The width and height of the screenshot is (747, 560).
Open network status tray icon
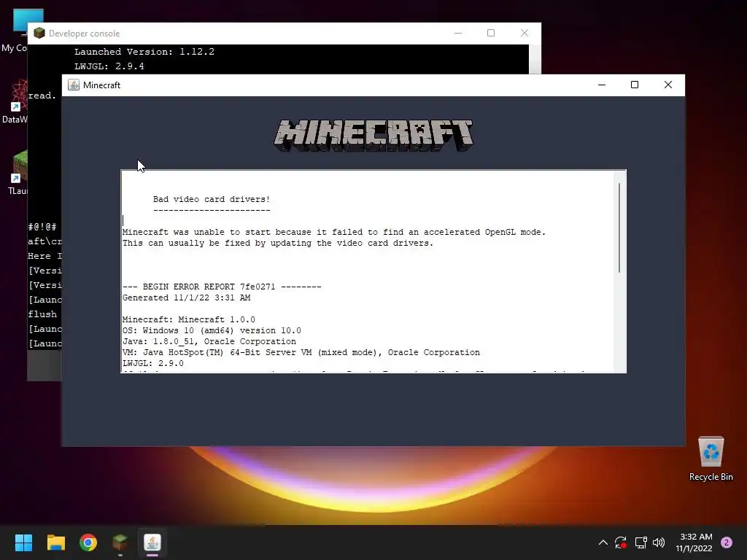pyautogui.click(x=640, y=542)
